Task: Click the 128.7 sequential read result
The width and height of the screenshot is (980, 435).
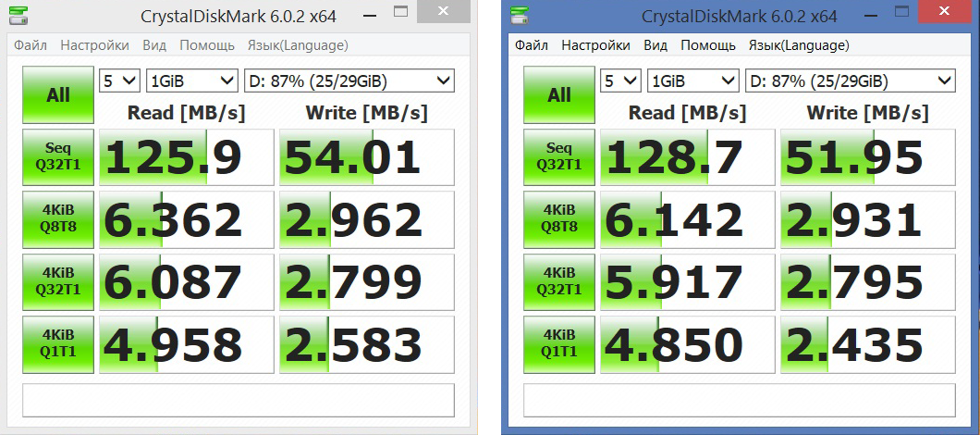Action: point(688,157)
